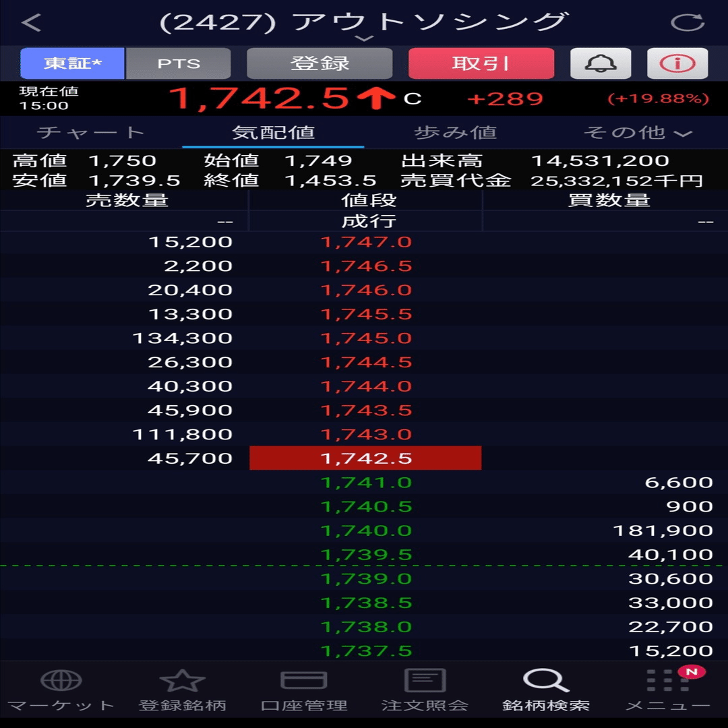728x728 pixels.
Task: Tap buy quantity 6,600
Action: [679, 483]
